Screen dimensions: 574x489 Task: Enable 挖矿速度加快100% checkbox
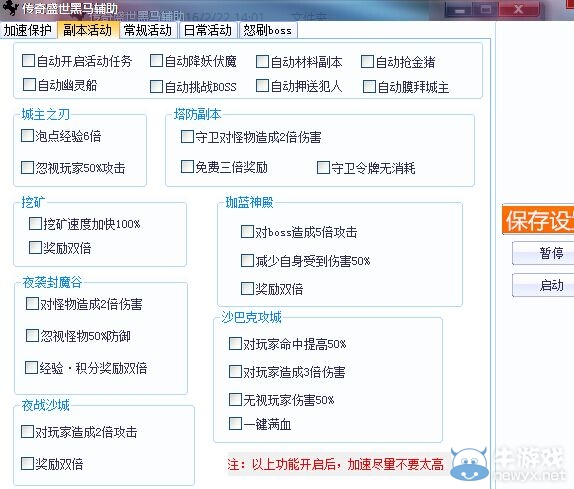coord(35,223)
